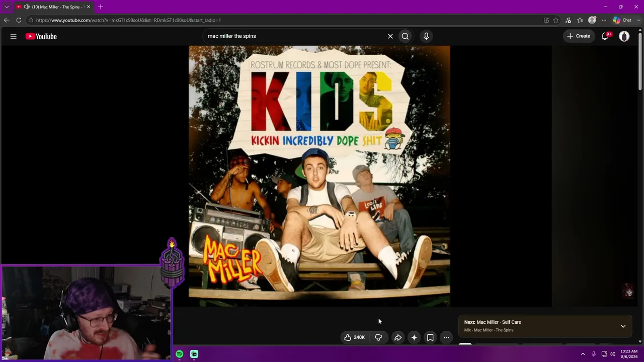The image size is (644, 362).
Task: Dislike the Mac Miller video
Action: click(378, 337)
